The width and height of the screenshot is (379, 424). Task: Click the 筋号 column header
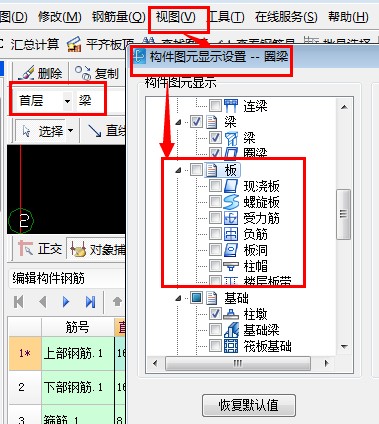pyautogui.click(x=78, y=327)
